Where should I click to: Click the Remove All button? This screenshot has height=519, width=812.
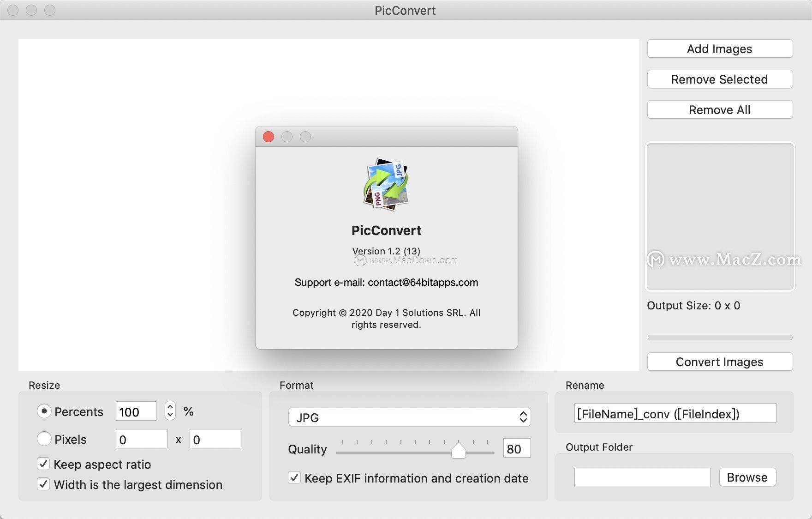coord(720,110)
